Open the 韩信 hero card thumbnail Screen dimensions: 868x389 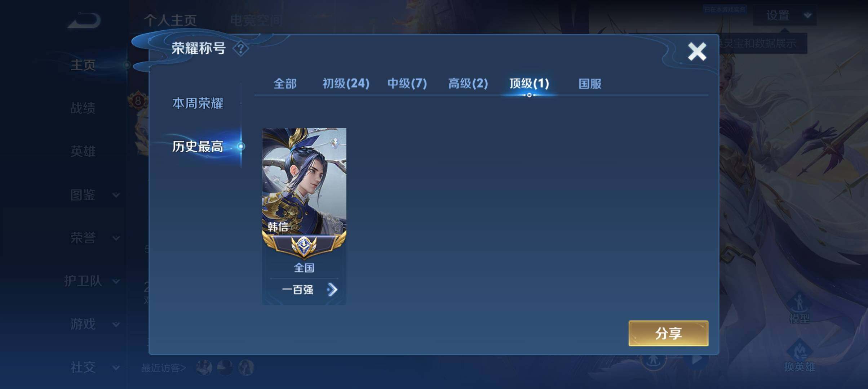304,181
